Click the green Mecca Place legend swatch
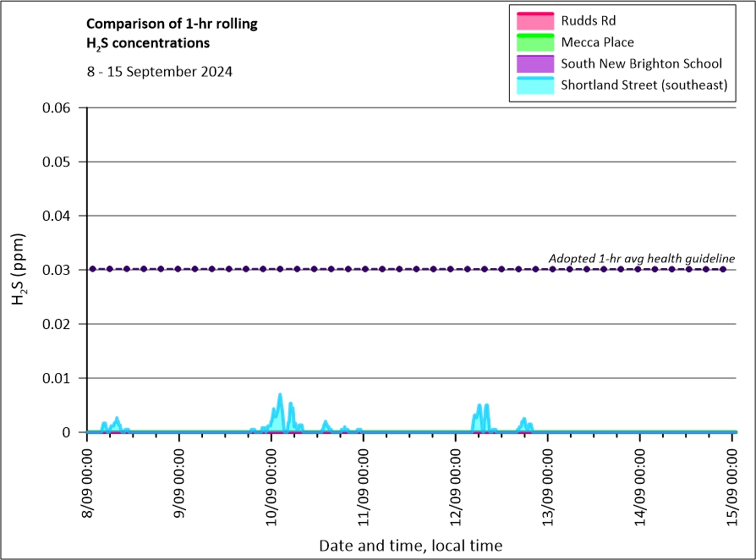 [531, 42]
